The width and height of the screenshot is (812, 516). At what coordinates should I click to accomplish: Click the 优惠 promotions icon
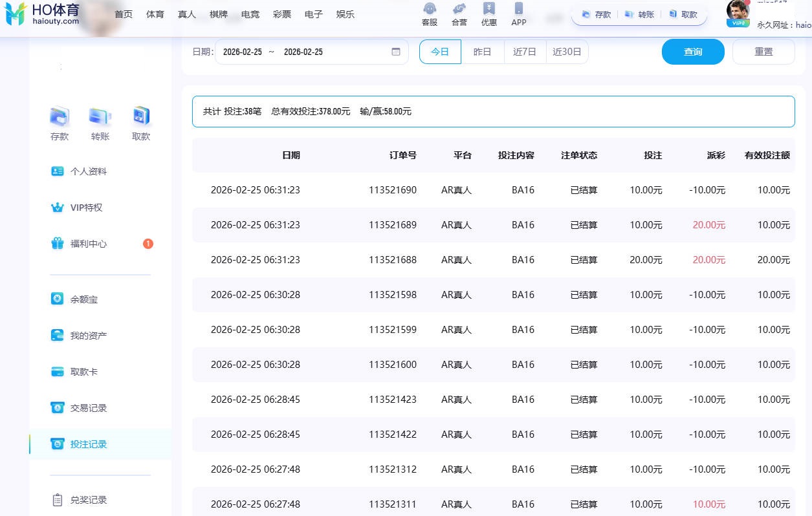(x=489, y=10)
